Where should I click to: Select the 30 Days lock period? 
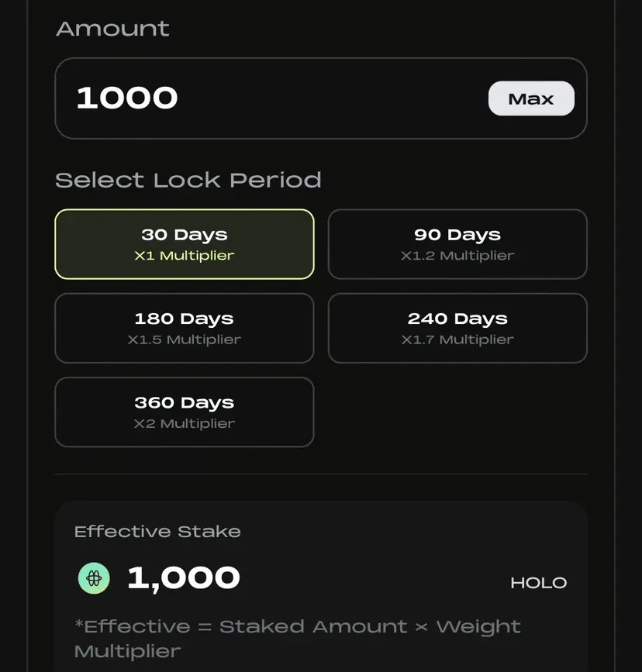point(185,244)
